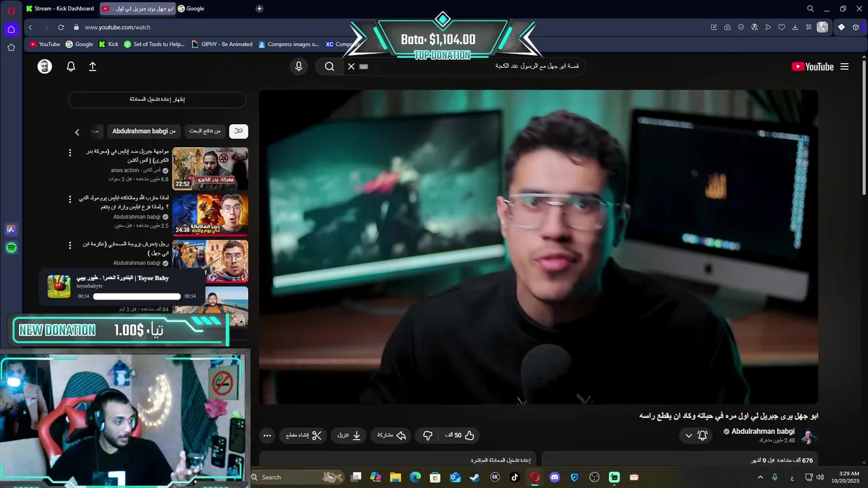Open the page translate icon
The width and height of the screenshot is (868, 488).
pyautogui.click(x=754, y=27)
